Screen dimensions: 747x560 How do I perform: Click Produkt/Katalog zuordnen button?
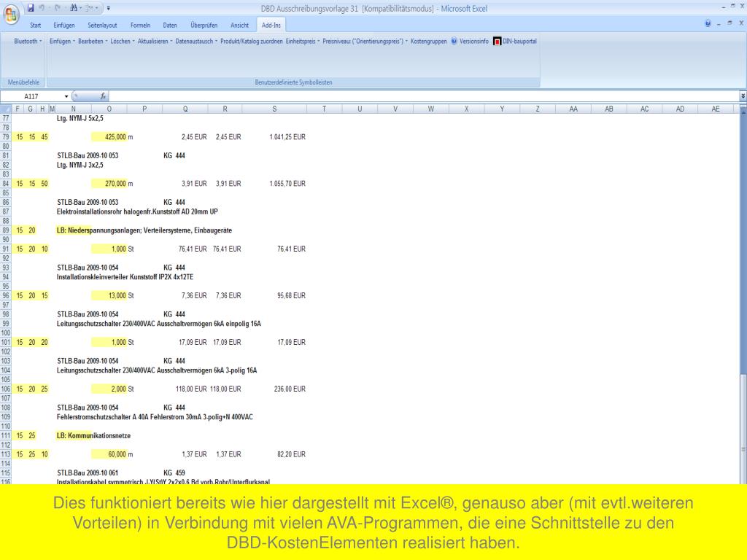252,41
